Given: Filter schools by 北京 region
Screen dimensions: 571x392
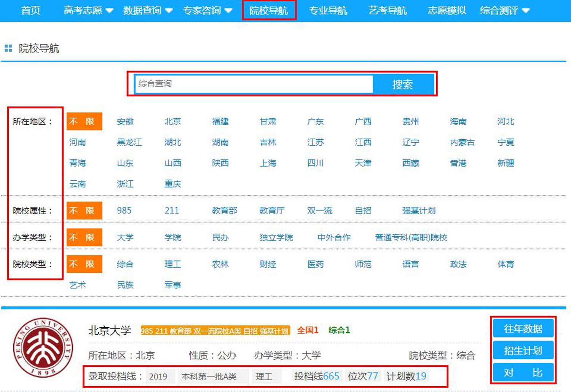Looking at the screenshot, I should 172,121.
